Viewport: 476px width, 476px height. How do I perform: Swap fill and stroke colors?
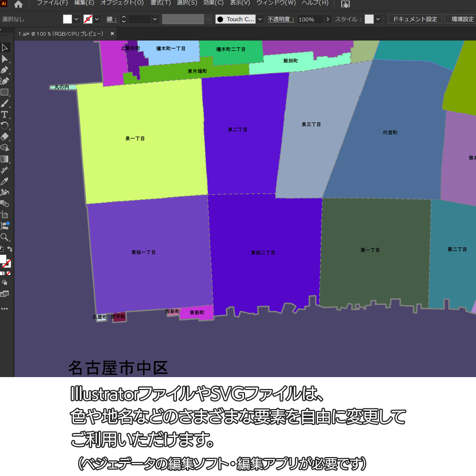pyautogui.click(x=10, y=249)
